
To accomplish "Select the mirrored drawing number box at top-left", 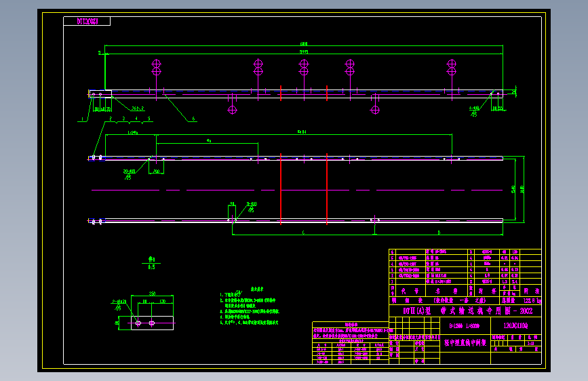I will (87, 22).
